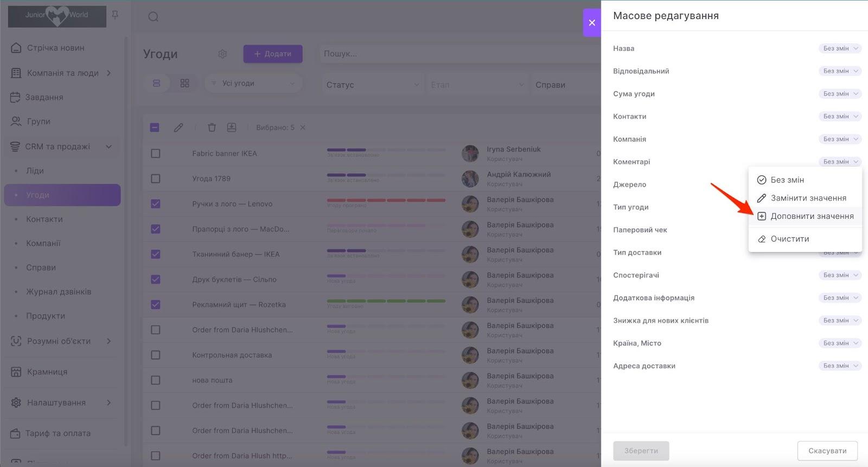The image size is (868, 467).
Task: Switch to kanban grid view icon
Action: 184,83
